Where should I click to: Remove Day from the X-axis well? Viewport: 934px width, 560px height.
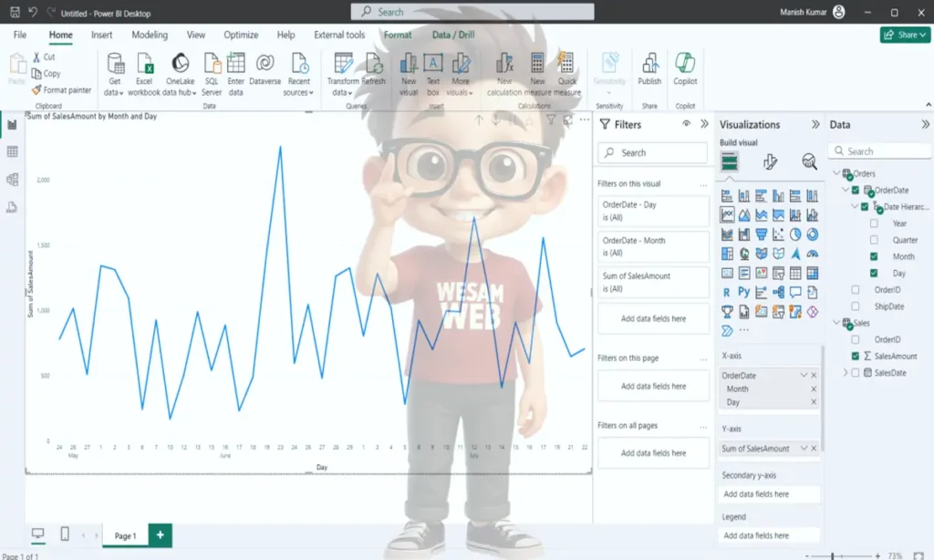pos(814,402)
